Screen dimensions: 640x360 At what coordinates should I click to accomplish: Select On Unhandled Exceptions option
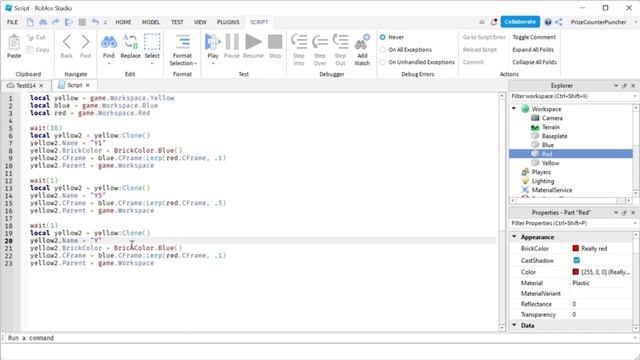tap(382, 62)
